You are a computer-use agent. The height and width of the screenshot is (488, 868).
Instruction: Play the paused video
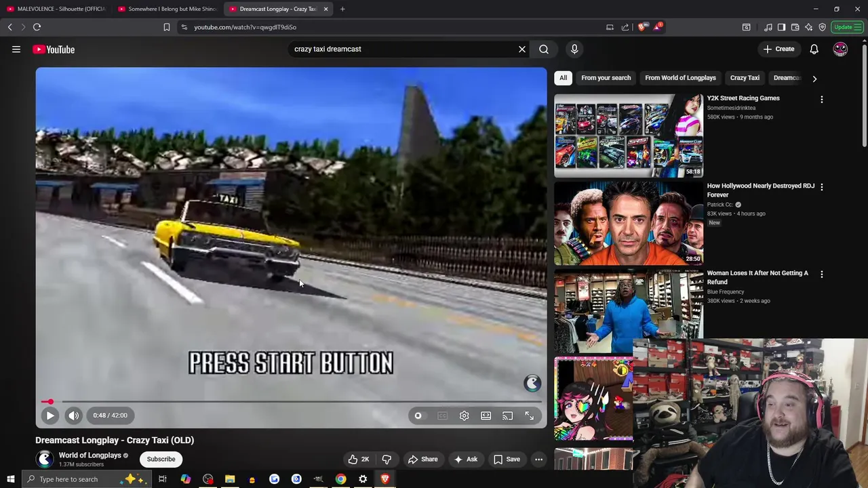click(x=50, y=415)
